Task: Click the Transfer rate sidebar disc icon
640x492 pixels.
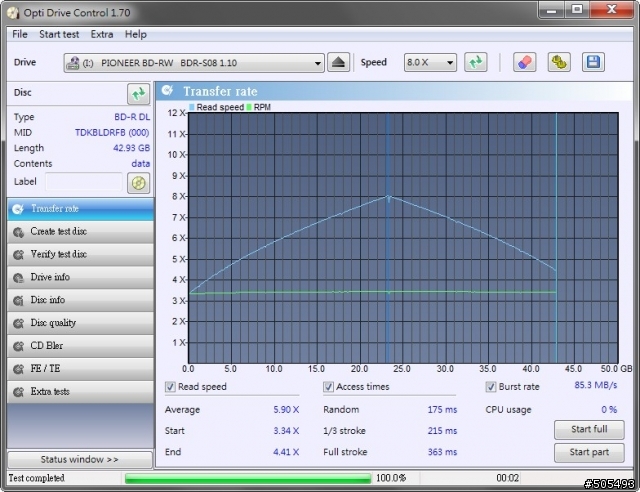Action: tap(18, 209)
